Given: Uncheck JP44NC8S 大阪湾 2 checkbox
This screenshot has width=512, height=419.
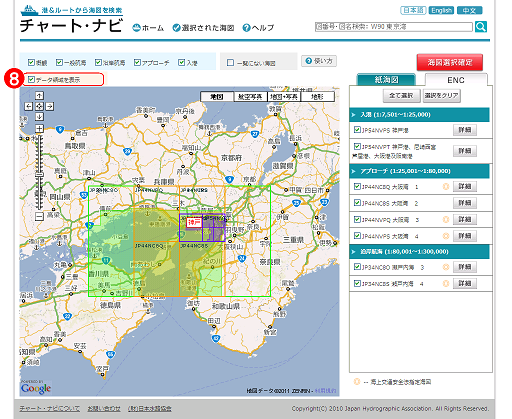Looking at the screenshot, I should 357,203.
